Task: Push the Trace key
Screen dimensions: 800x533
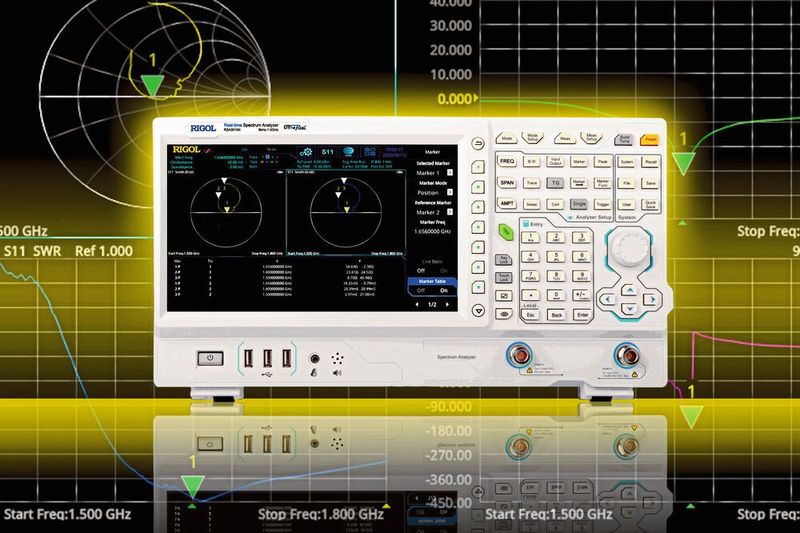Action: click(532, 183)
